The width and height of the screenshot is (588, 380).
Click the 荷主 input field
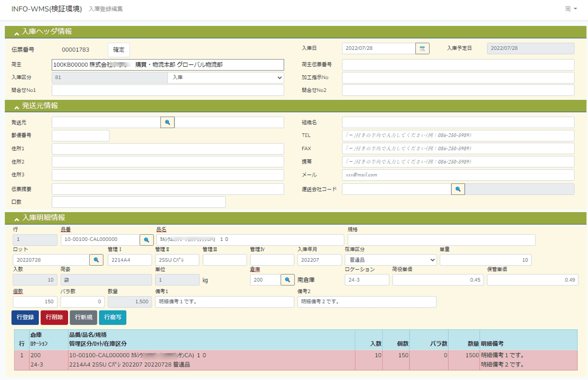(168, 65)
